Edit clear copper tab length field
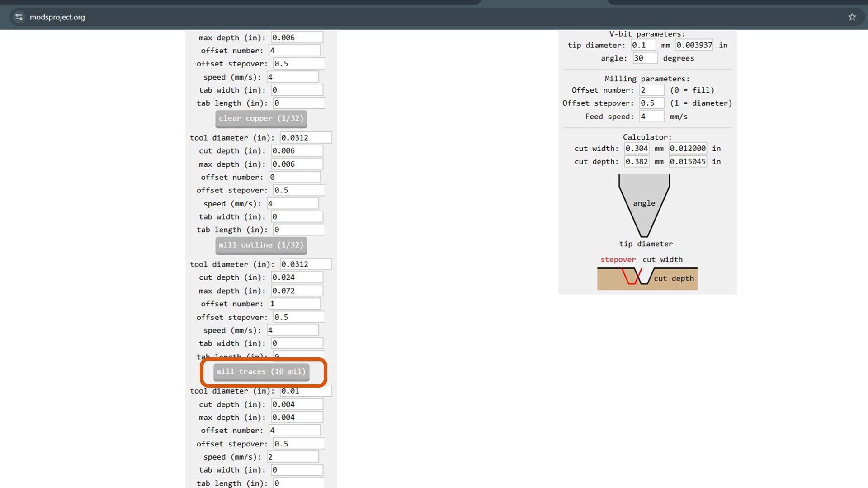Viewport: 868px width, 488px height. pos(299,230)
